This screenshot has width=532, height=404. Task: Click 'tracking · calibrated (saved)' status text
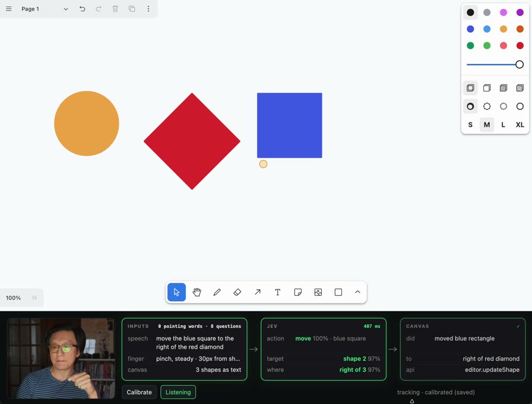[436, 392]
